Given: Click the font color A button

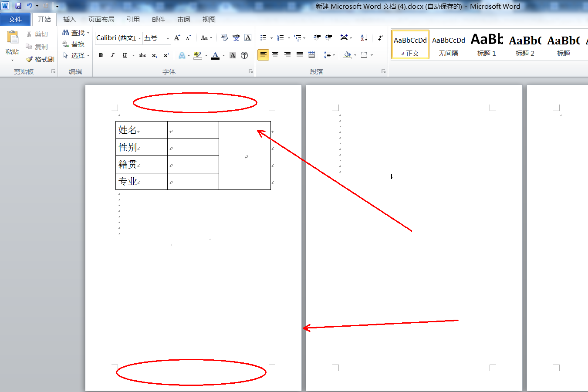Looking at the screenshot, I should click(215, 55).
